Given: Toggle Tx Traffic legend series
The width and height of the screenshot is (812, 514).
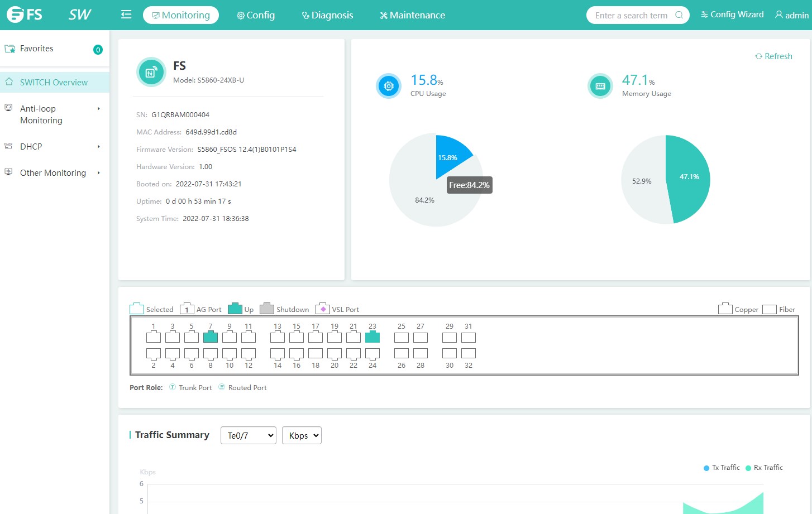Looking at the screenshot, I should click(x=722, y=468).
